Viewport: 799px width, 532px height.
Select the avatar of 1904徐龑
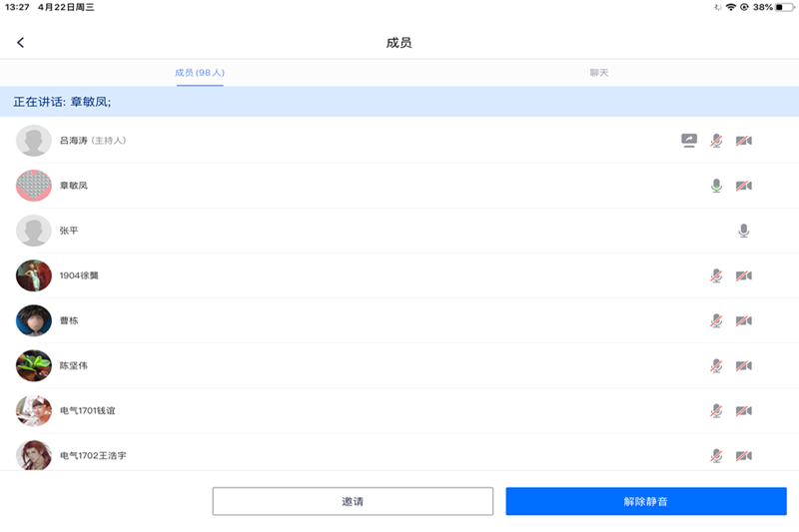34,275
